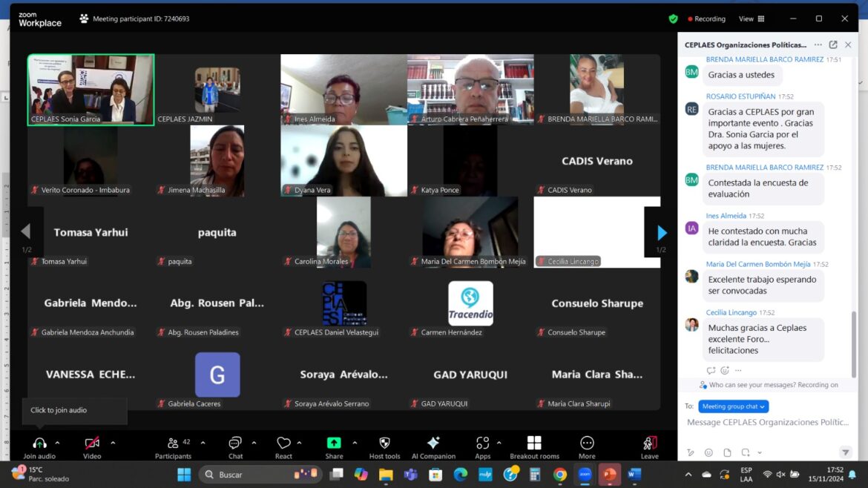Click Join audio headphone button
868x488 pixels.
click(x=39, y=444)
